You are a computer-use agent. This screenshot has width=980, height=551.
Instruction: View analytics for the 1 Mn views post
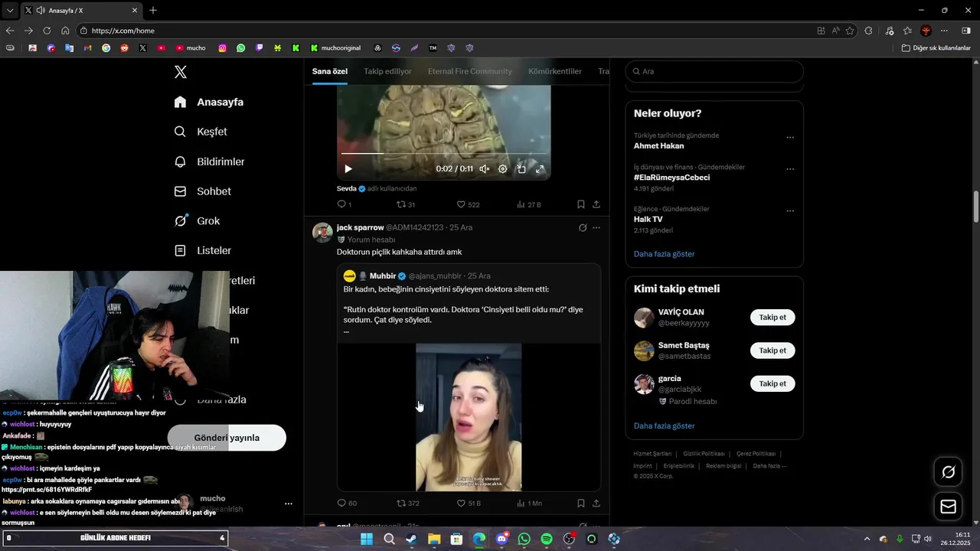click(x=529, y=504)
